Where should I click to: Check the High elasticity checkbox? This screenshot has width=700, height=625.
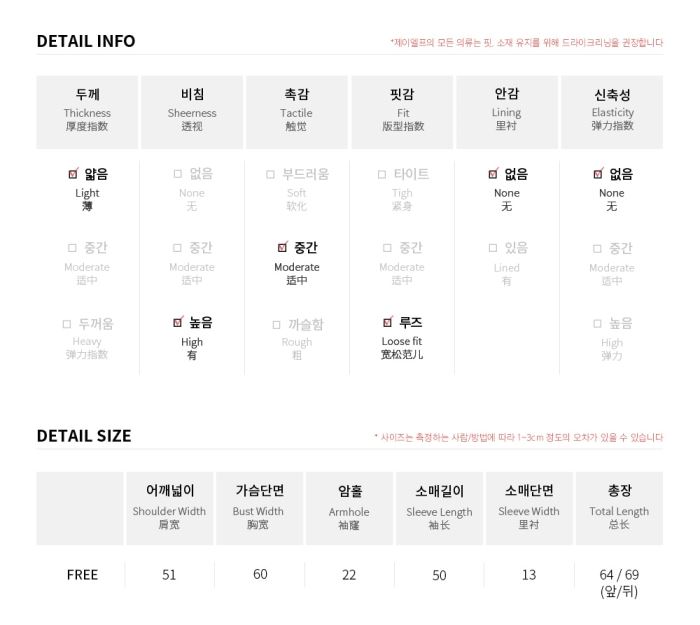tap(597, 324)
